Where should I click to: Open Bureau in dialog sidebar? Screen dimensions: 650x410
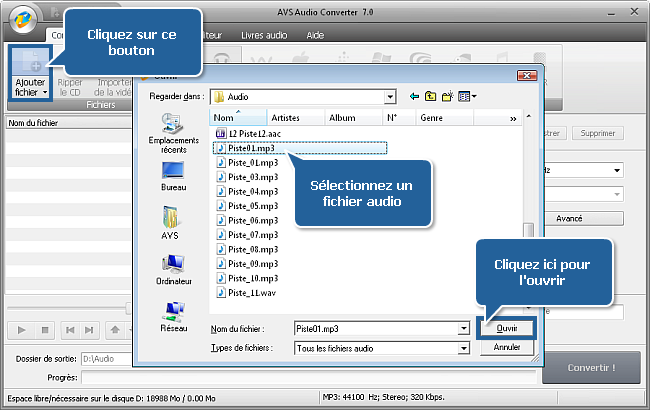pyautogui.click(x=173, y=177)
